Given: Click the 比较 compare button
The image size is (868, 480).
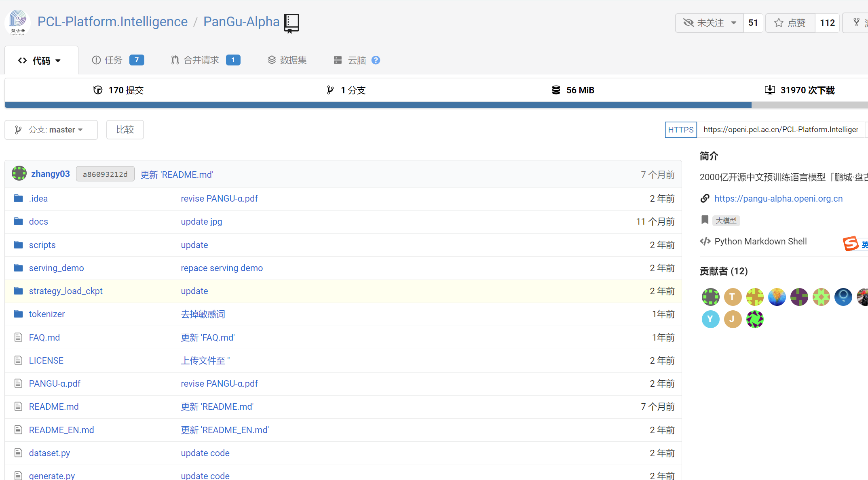Looking at the screenshot, I should [x=125, y=130].
